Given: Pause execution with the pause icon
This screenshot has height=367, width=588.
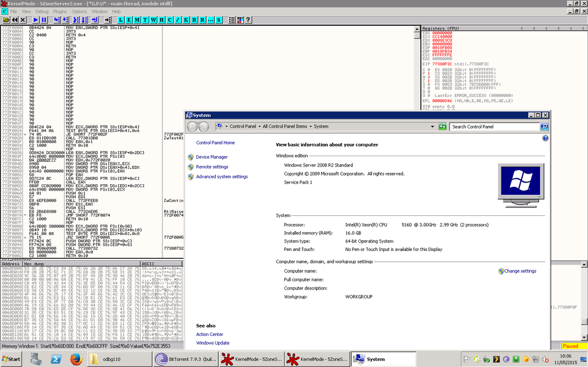Looking at the screenshot, I should 44,20.
